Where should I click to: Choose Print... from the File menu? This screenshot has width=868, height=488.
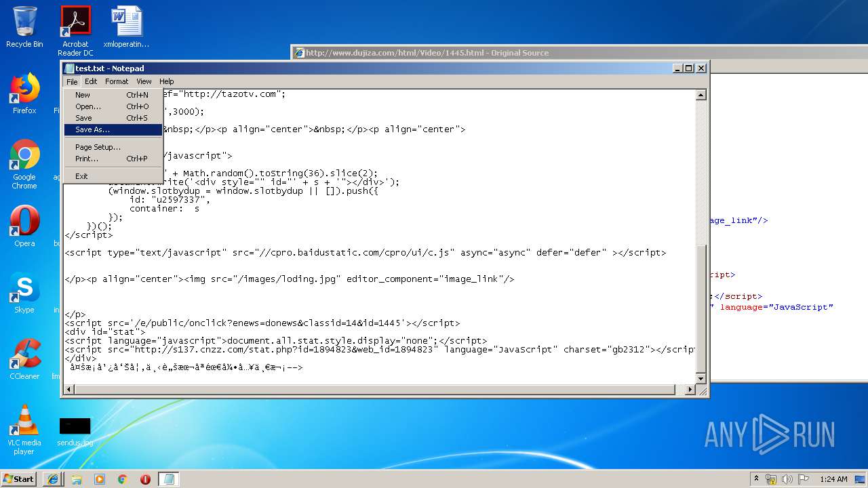tap(113, 159)
